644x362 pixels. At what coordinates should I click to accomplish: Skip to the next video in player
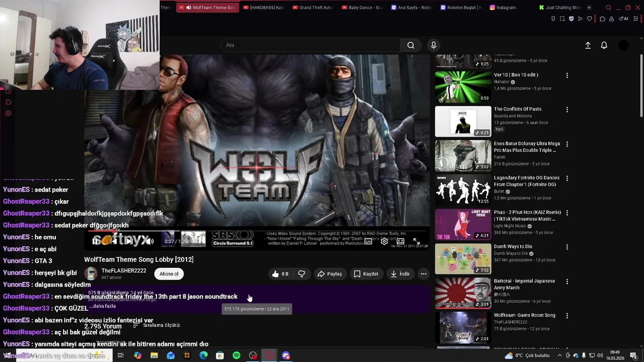coord(129,241)
